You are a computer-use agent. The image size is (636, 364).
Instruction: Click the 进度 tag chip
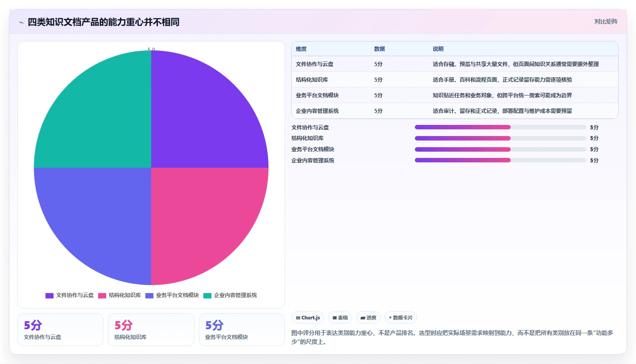point(368,318)
